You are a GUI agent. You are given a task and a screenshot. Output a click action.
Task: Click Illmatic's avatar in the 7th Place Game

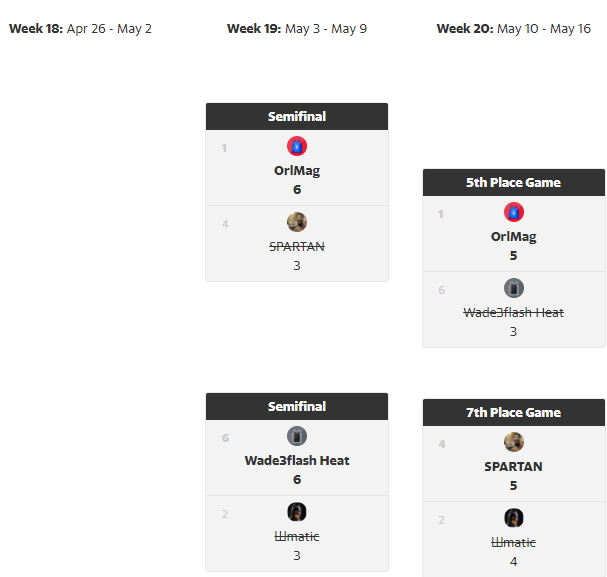[x=514, y=518]
